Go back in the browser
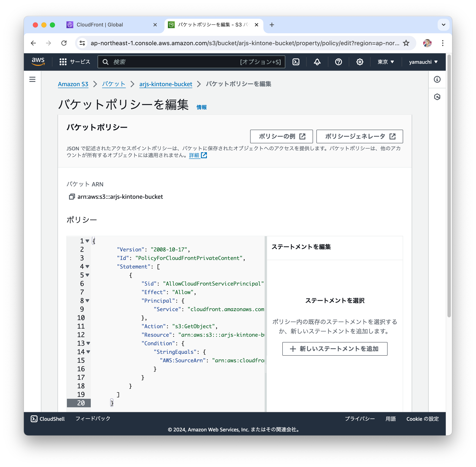The height and width of the screenshot is (467, 476). click(x=33, y=43)
